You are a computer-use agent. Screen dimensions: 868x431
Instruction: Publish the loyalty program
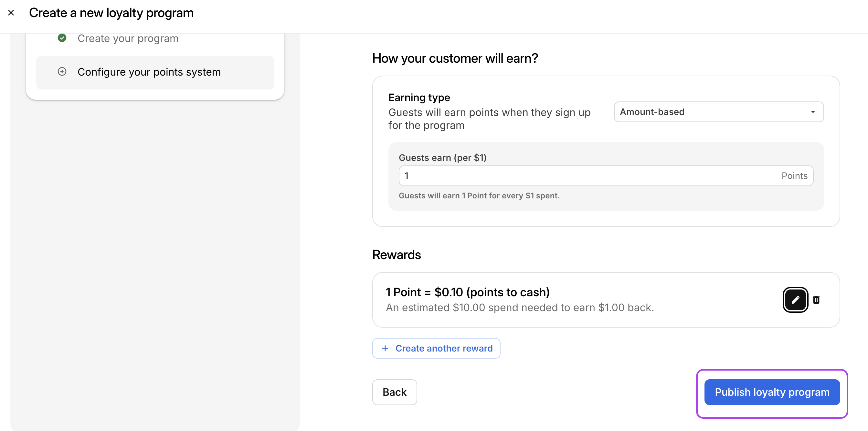[x=772, y=392]
